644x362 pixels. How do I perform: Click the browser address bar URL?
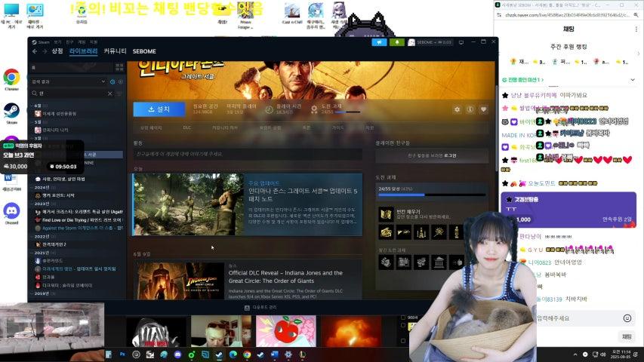pos(567,15)
